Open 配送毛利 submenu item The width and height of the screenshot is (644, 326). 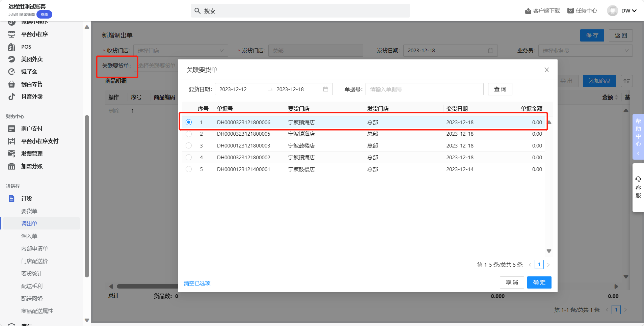pos(32,286)
